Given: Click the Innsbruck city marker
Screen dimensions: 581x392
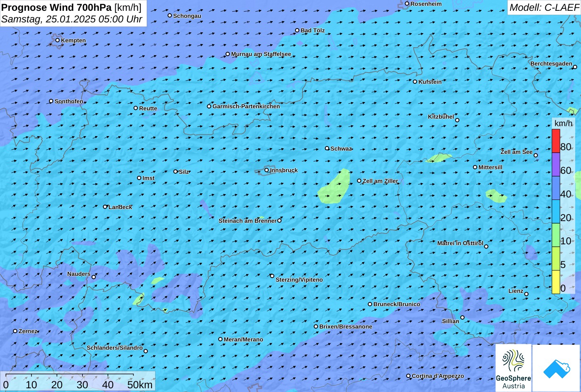Looking at the screenshot, I should pyautogui.click(x=266, y=170).
